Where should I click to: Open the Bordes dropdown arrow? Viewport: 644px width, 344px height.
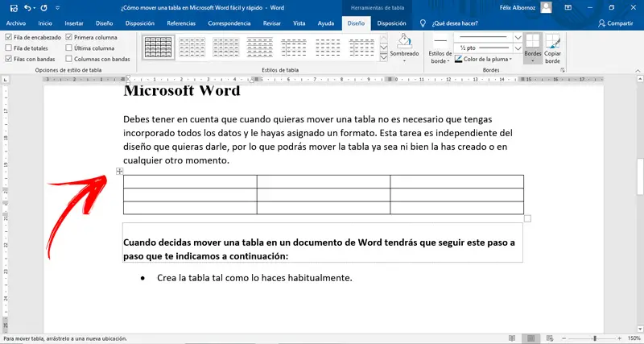532,61
